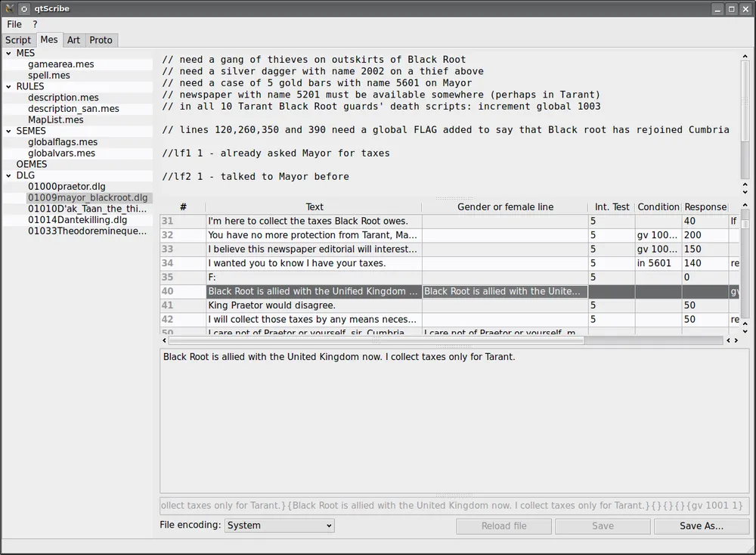Click the pin window icon in title bar
Screen dimensions: 756x555
pyautogui.click(x=24, y=9)
